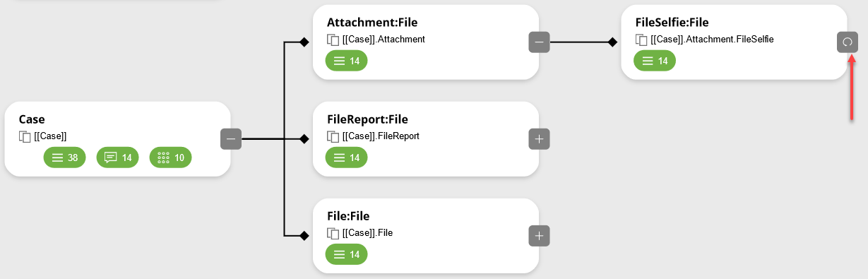Select the Case node title
The image size is (868, 279).
pyautogui.click(x=32, y=119)
